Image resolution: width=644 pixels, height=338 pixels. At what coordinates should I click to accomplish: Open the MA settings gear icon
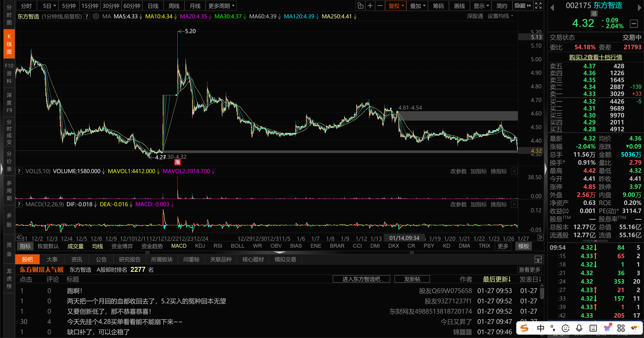[x=96, y=17]
